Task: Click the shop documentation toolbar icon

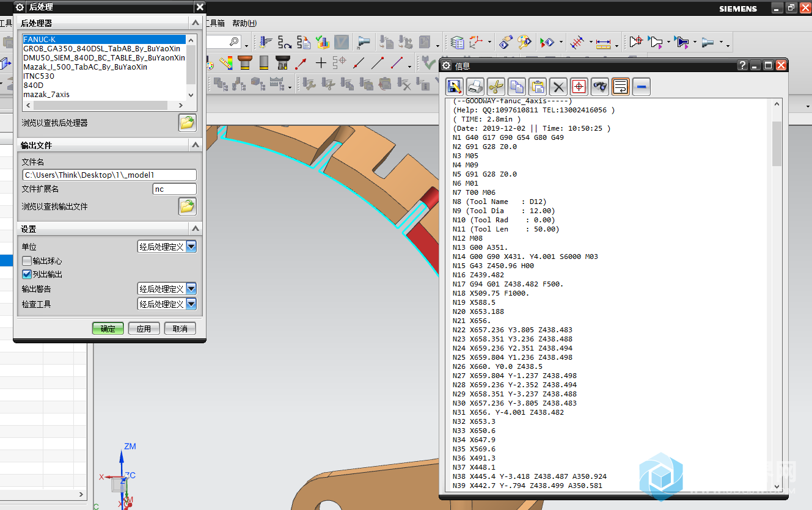Action: (x=425, y=42)
